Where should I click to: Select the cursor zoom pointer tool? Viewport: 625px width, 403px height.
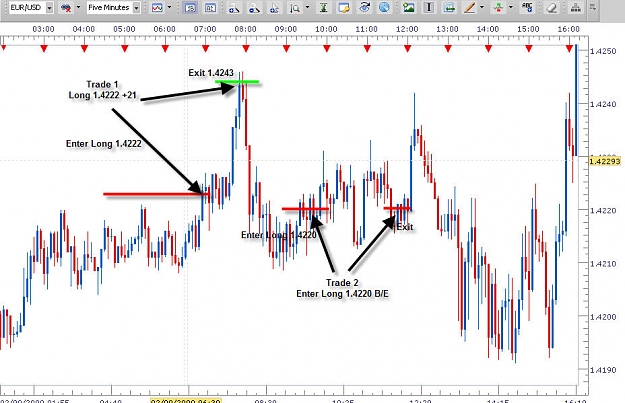(x=274, y=7)
